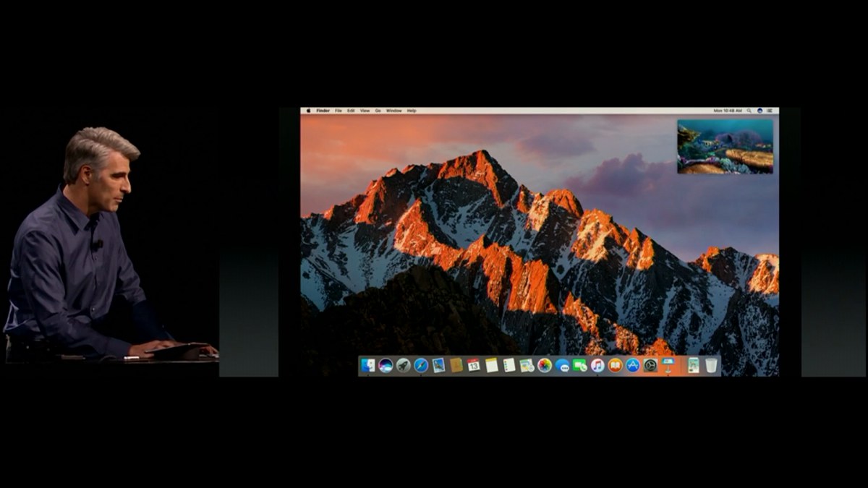
Task: Open System Preferences gear icon
Action: click(x=650, y=365)
